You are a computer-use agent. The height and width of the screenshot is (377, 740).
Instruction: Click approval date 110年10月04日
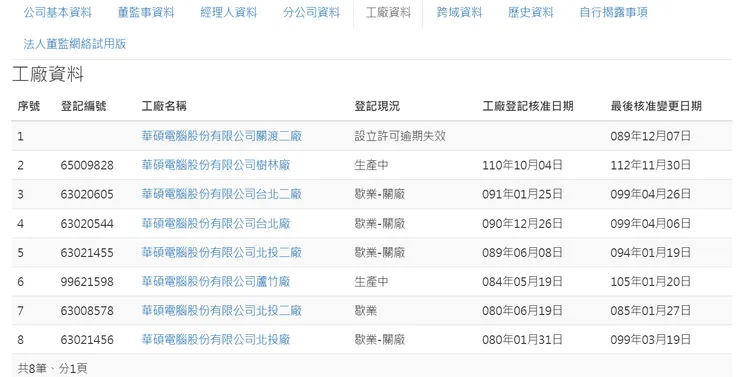click(x=522, y=165)
